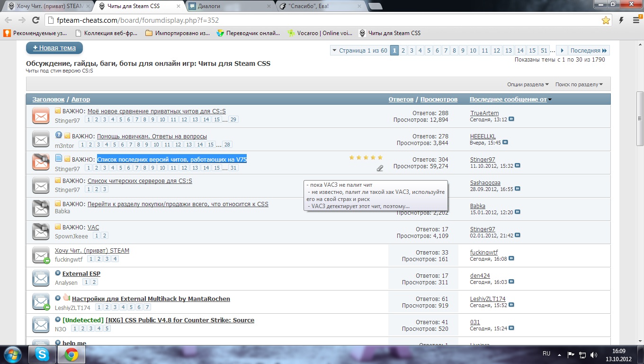Open the "Читы для Steam CSS" bookmark
Screen dimensions: 644x364
(390, 33)
